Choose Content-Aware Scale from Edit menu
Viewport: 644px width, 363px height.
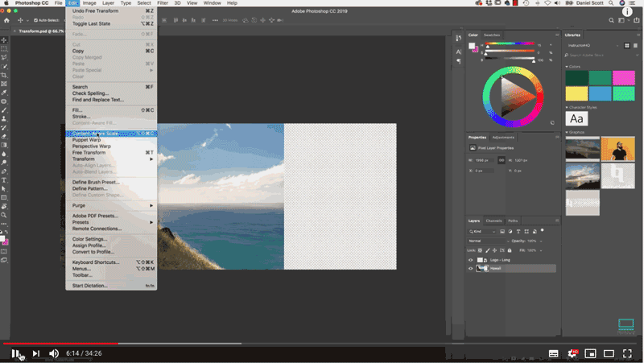[111, 134]
